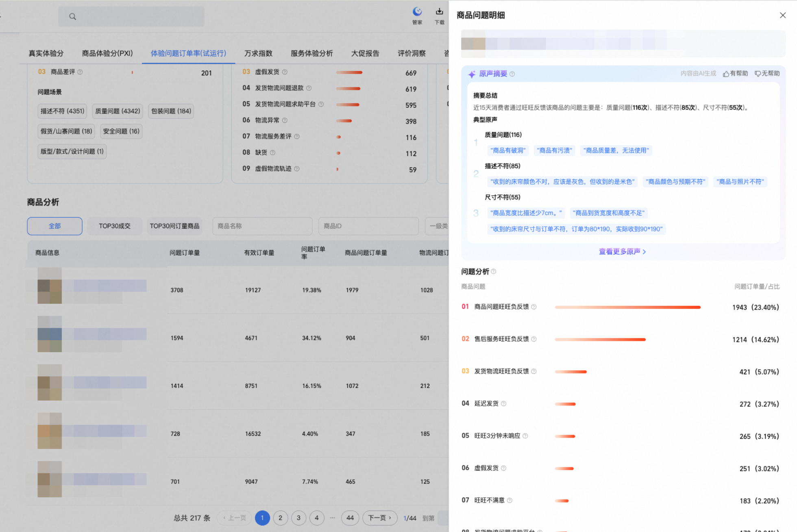
Task: Select the 包装问题 (184) tag
Action: (171, 111)
